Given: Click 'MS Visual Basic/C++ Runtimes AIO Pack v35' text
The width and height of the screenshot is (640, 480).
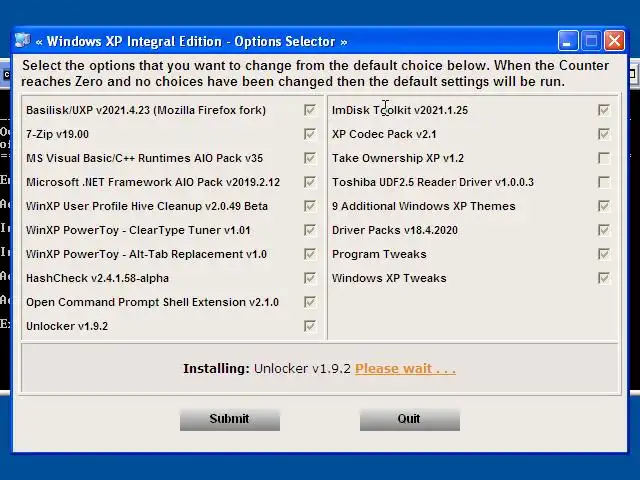Looking at the screenshot, I should [x=144, y=158].
